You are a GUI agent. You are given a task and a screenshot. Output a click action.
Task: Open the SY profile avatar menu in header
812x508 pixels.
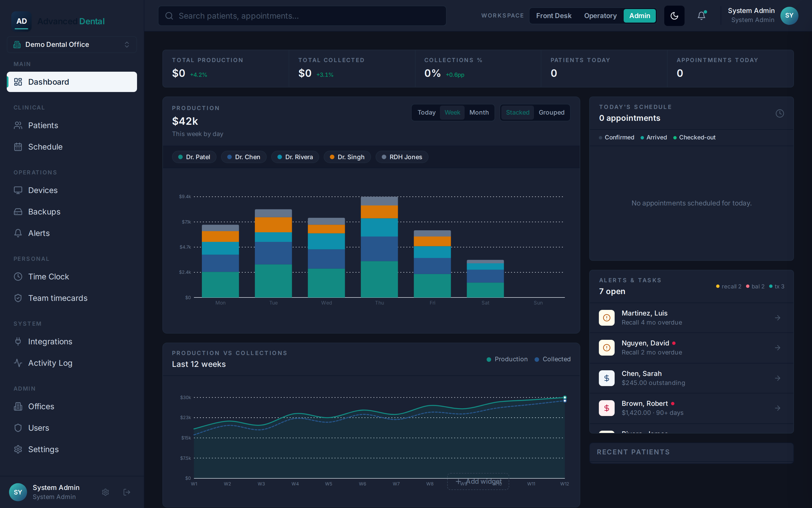coord(789,16)
